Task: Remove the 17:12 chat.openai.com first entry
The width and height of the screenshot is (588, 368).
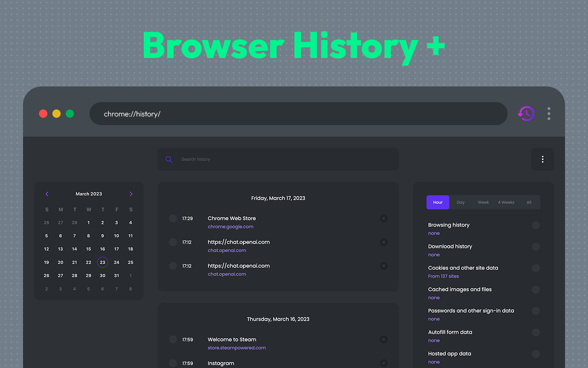Action: [x=384, y=242]
